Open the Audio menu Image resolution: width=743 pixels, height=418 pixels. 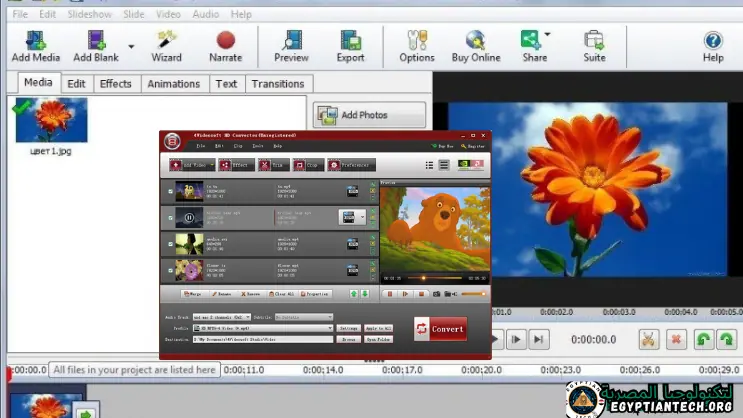pos(206,14)
